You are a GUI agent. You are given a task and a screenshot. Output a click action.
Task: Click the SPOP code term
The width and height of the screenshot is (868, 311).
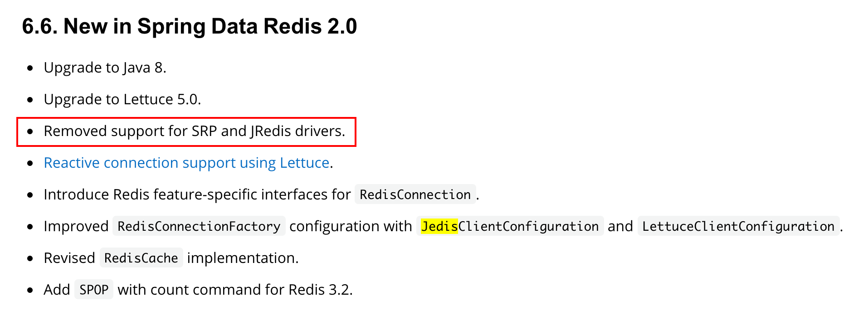point(94,290)
